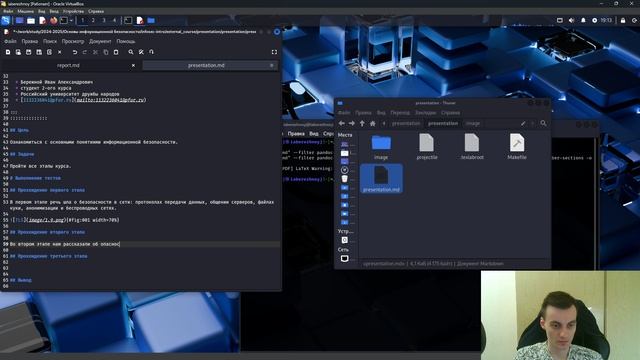Open Mousepad Просмотр menu
640x360 pixels.
coord(73,42)
